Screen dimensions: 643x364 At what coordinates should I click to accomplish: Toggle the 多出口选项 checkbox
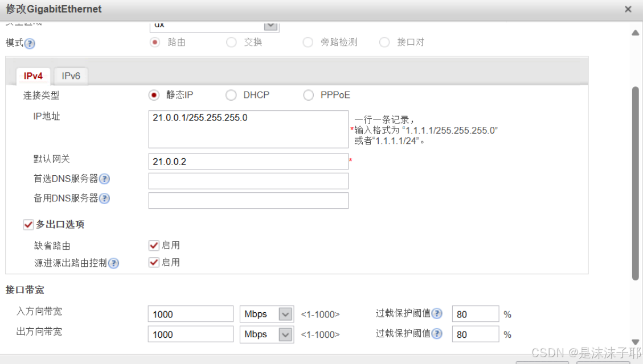point(28,225)
